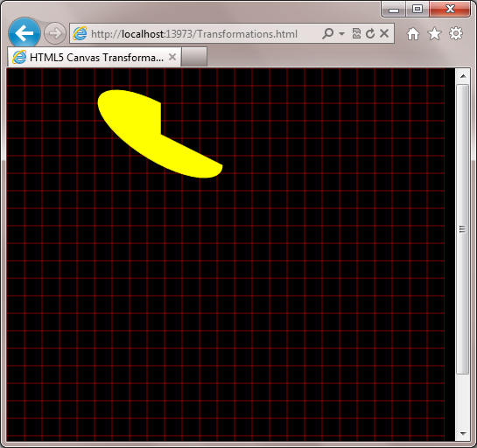Expand the address bar autocomplete dropdown arrow
The image size is (477, 448).
coord(341,33)
